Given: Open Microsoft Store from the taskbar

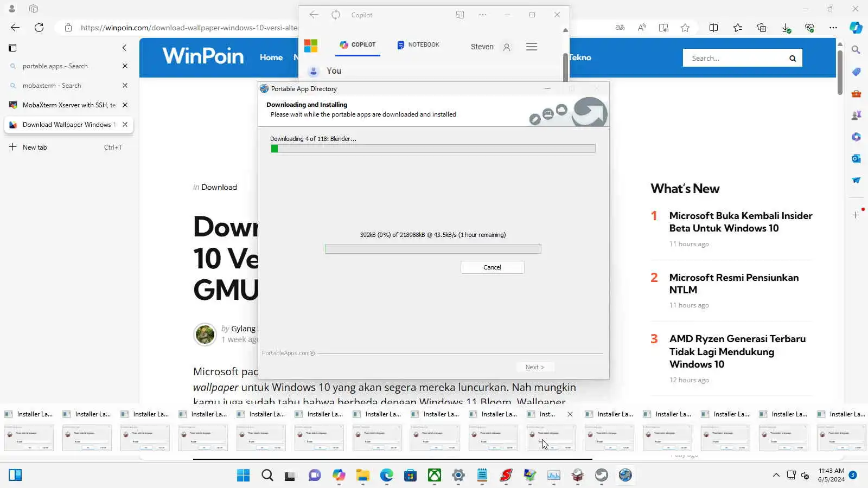Looking at the screenshot, I should point(411,476).
